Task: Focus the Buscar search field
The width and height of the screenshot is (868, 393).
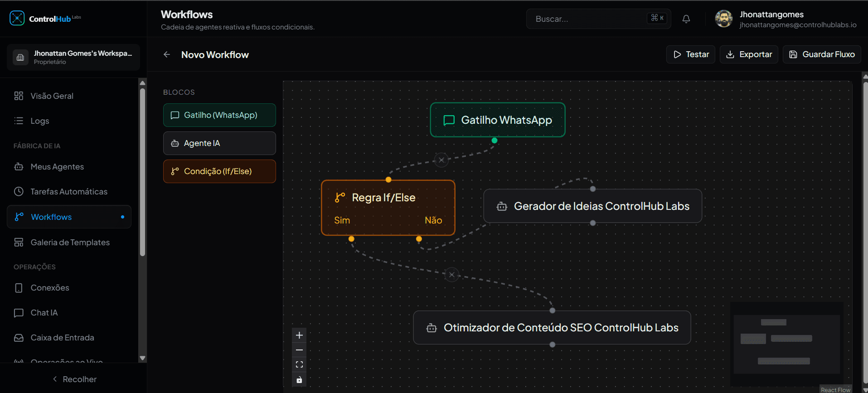Action: tap(598, 19)
